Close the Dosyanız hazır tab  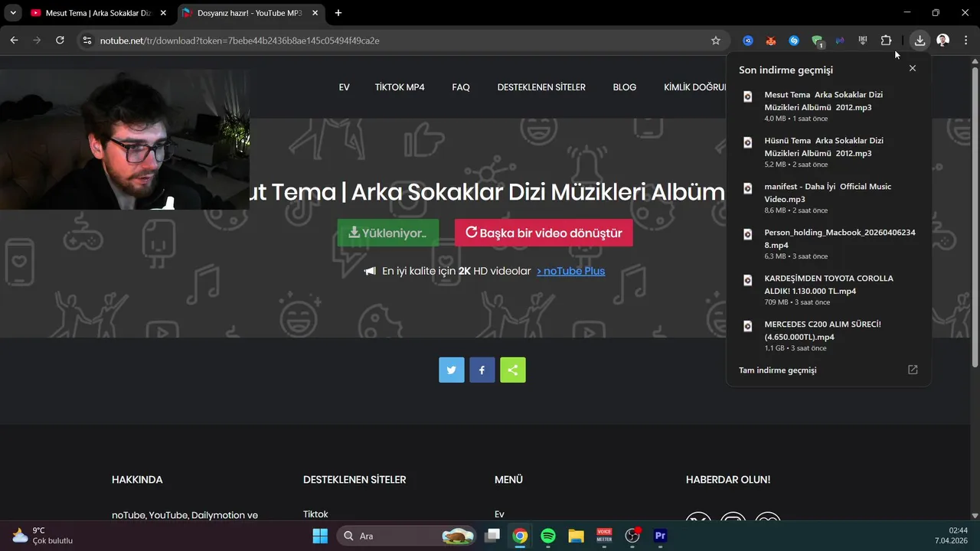tap(314, 13)
